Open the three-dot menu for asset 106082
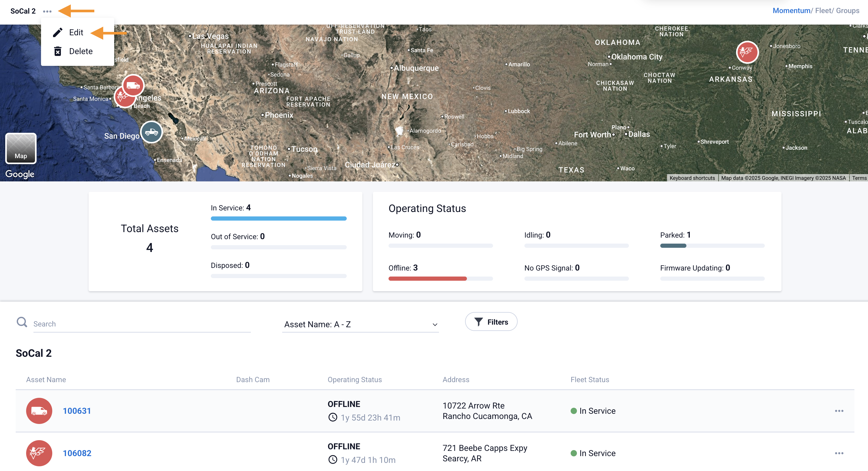868x471 pixels. pyautogui.click(x=839, y=453)
